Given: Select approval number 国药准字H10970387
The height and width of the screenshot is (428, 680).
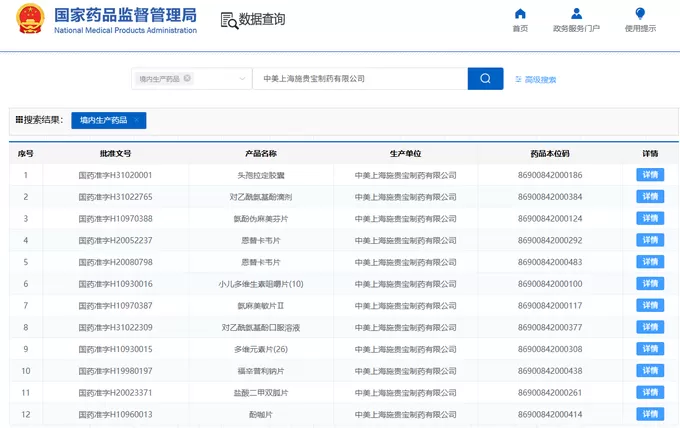Looking at the screenshot, I should (115, 306).
